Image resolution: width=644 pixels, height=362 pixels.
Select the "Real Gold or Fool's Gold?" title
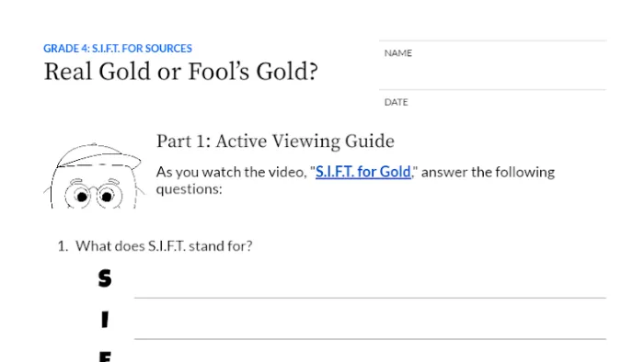point(180,72)
